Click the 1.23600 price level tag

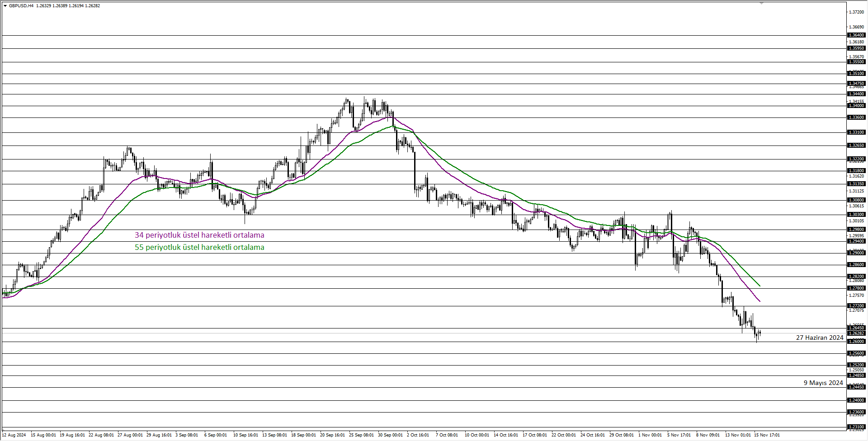[856, 412]
